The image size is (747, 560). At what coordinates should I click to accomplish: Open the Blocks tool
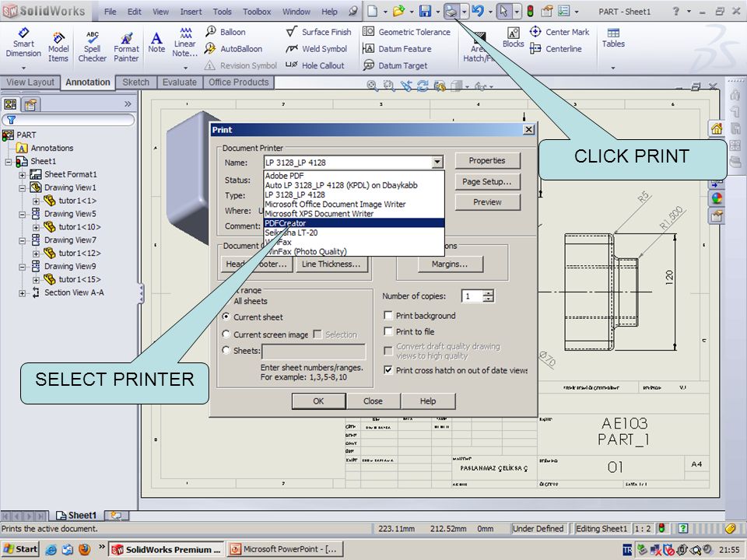(x=513, y=37)
